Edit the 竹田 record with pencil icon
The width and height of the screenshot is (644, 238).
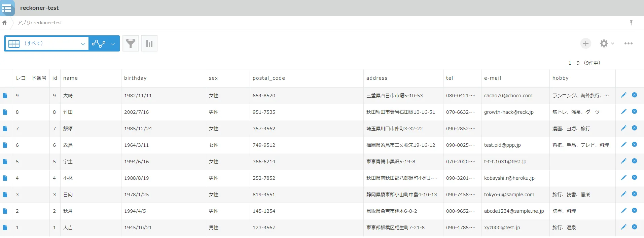[x=623, y=111]
